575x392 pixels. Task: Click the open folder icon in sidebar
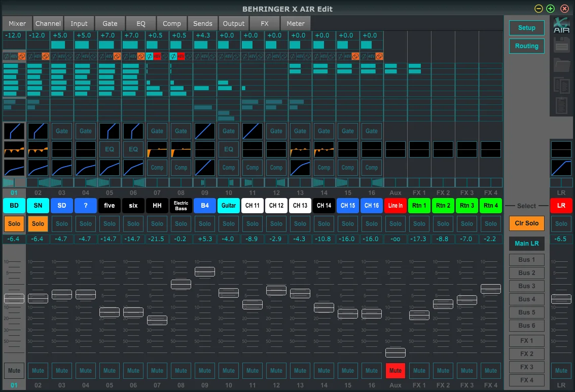[x=561, y=65]
